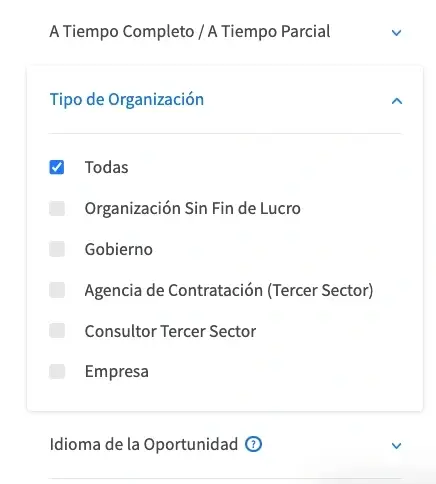
Task: Click the Empresa label text
Action: coord(117,372)
